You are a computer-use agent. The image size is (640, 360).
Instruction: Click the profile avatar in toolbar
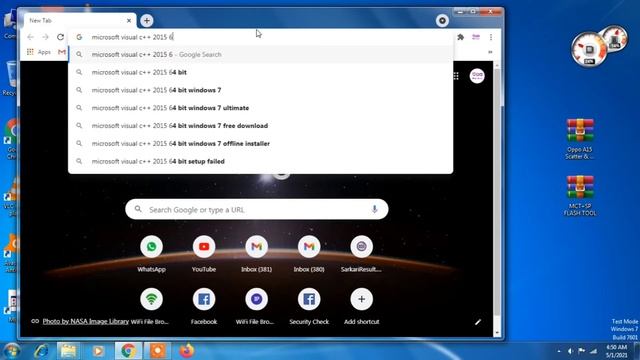[x=476, y=37]
